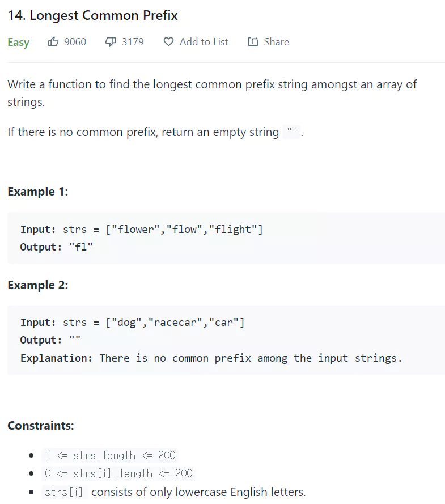Select the empty string code snippet
The image size is (445, 504).
point(291,132)
